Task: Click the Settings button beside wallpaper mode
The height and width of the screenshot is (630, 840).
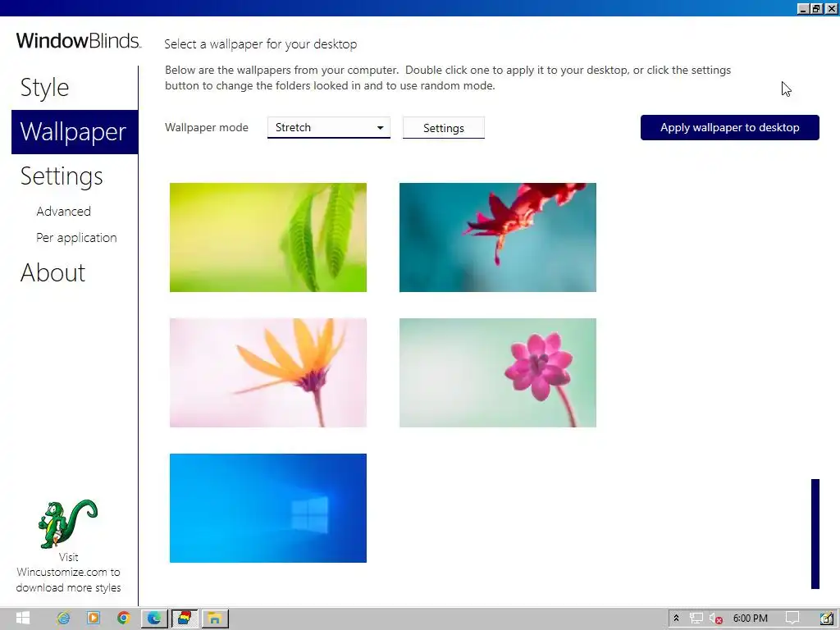Action: [444, 128]
